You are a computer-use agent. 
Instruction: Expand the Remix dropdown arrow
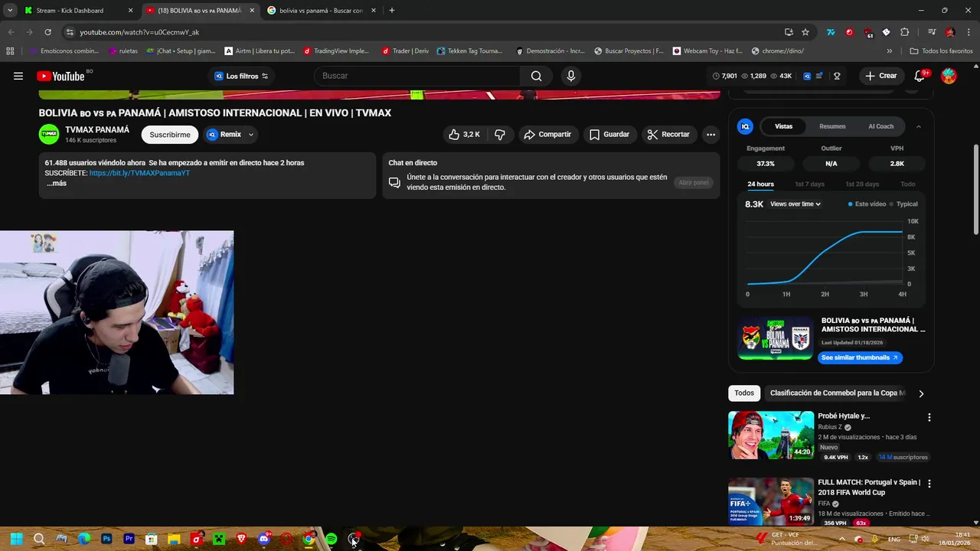point(251,135)
